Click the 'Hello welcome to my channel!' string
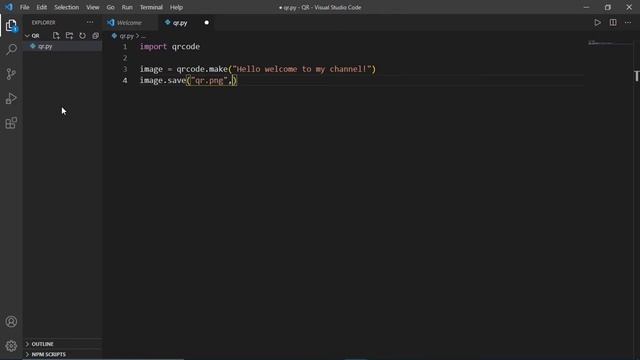The height and width of the screenshot is (360, 640). point(302,69)
